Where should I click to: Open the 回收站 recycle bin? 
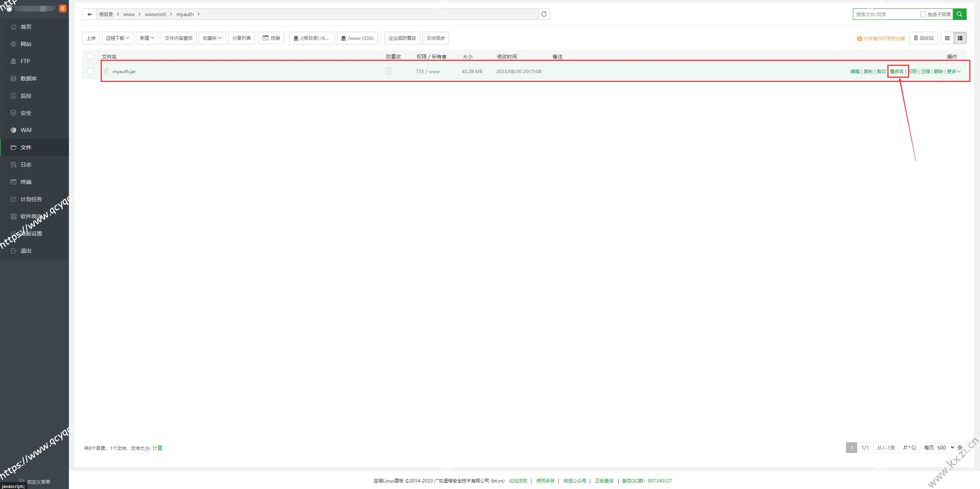click(x=923, y=38)
